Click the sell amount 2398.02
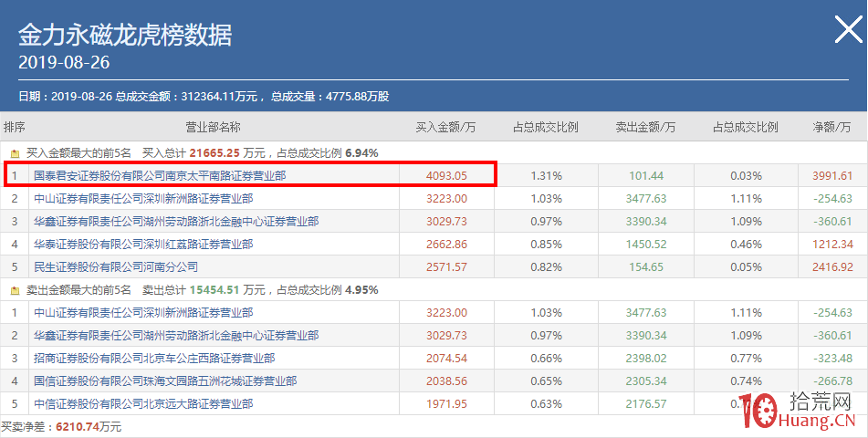Screen dimensions: 868x438 (x=646, y=359)
